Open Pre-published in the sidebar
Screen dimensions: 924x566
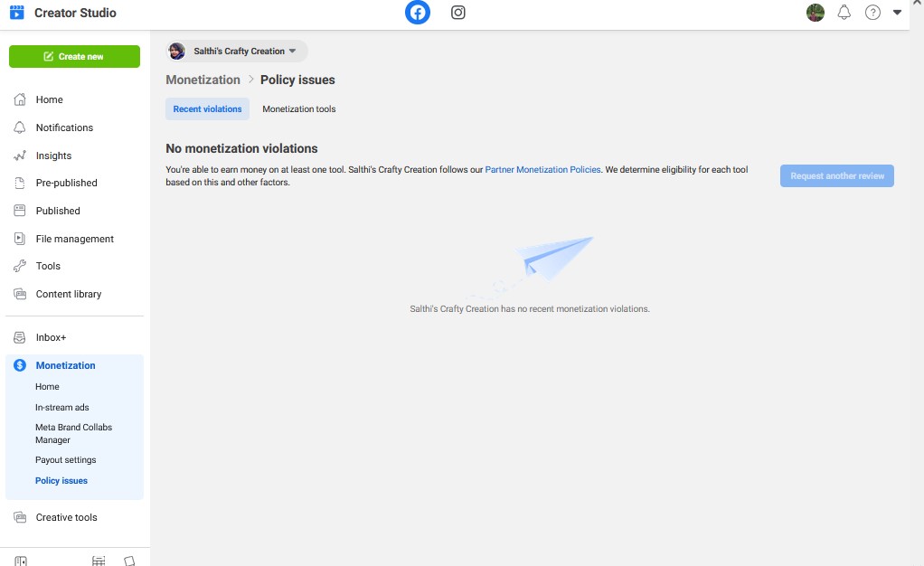[67, 183]
